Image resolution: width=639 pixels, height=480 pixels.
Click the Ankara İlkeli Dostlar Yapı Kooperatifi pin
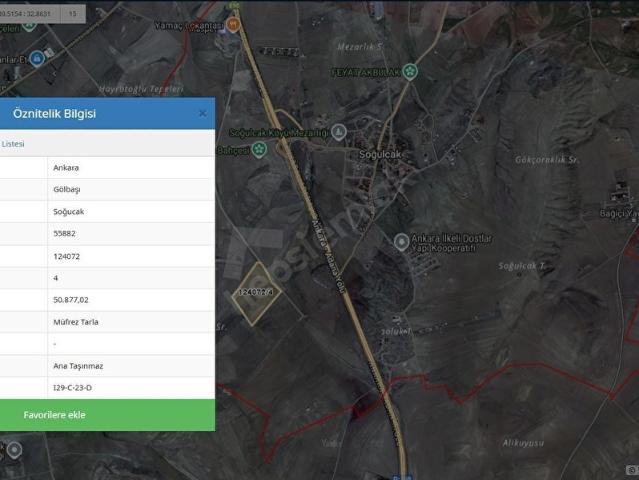[x=401, y=242]
